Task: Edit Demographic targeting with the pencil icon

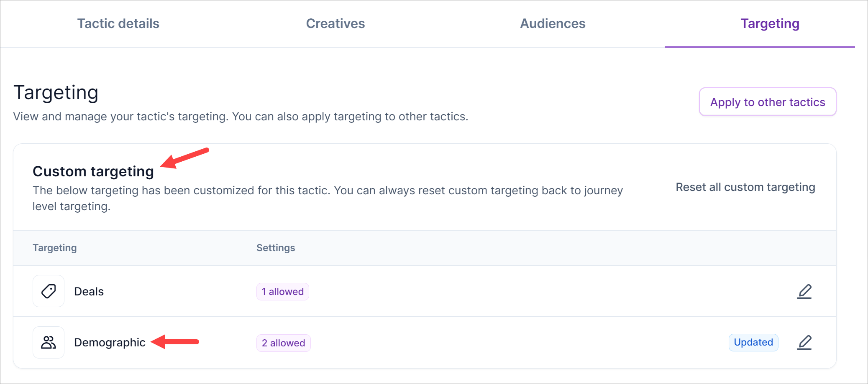Action: [804, 343]
